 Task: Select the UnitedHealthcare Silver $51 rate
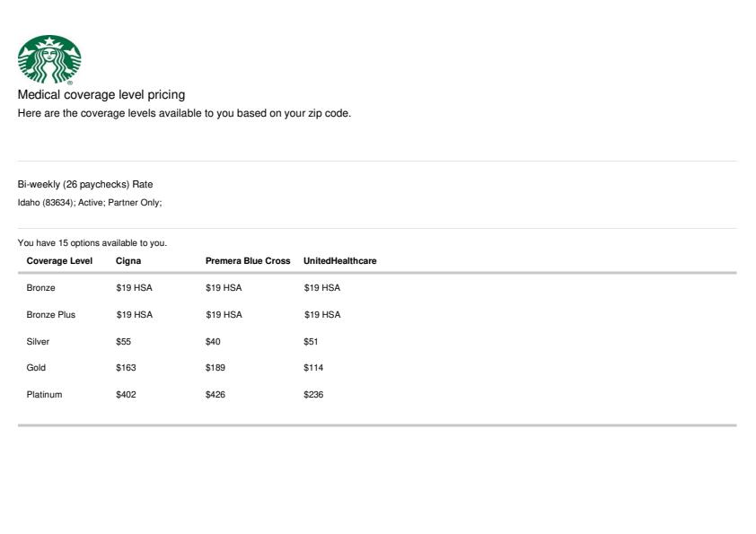[x=311, y=342]
